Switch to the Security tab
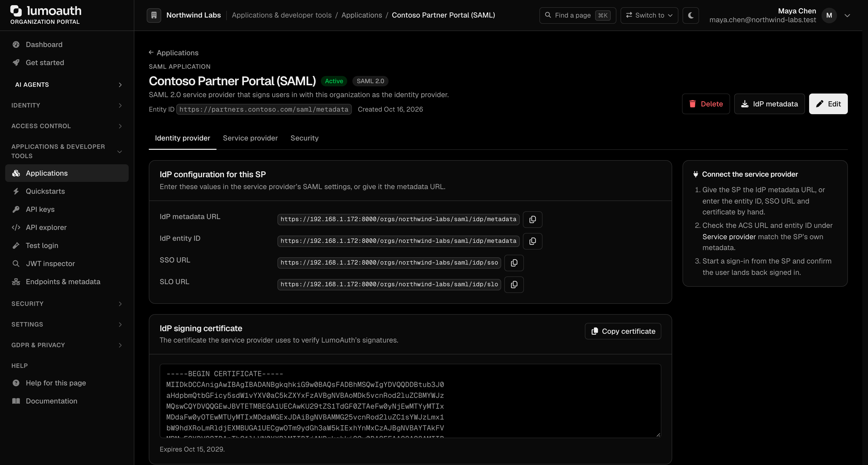 coord(304,138)
